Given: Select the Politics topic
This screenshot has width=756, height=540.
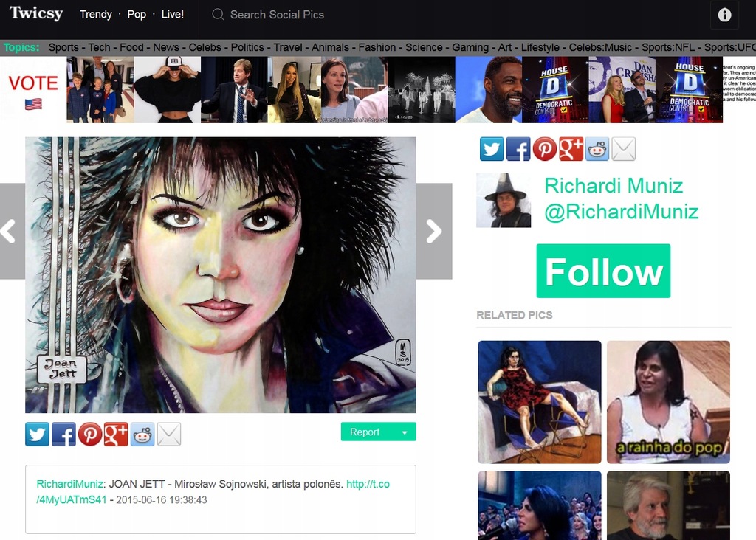Looking at the screenshot, I should tap(247, 47).
